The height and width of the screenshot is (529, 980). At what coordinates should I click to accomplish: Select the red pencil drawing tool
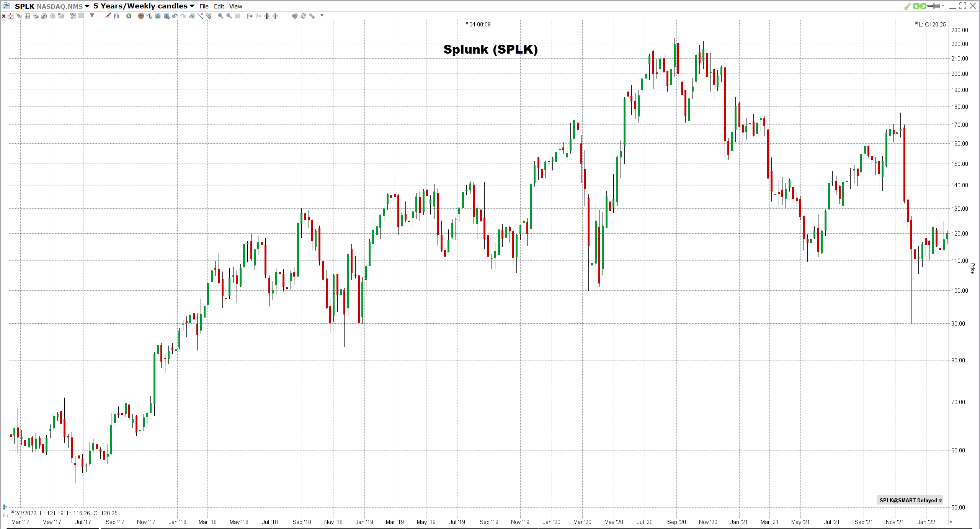tap(108, 16)
